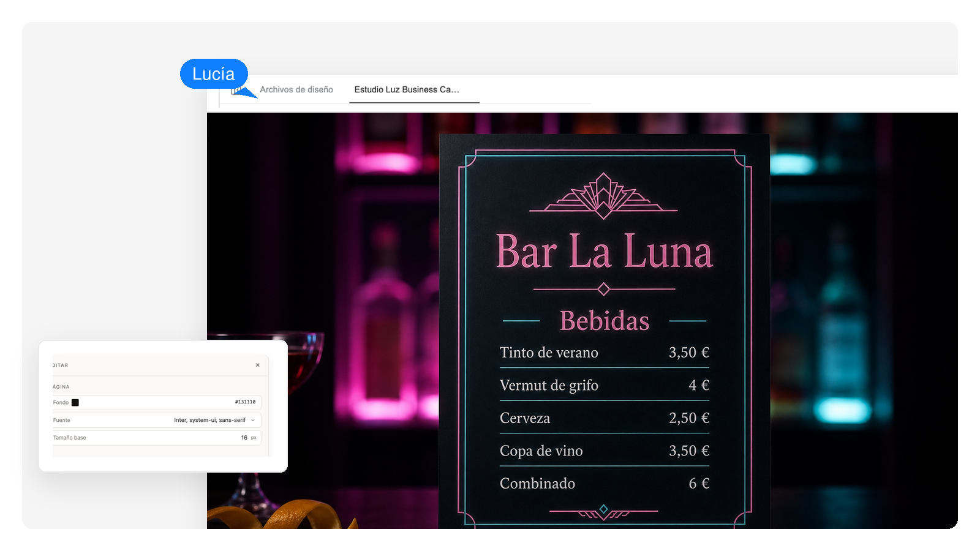Viewport: 980px width, 551px height.
Task: Click the Lucía collaborator cursor label
Action: coord(214,74)
